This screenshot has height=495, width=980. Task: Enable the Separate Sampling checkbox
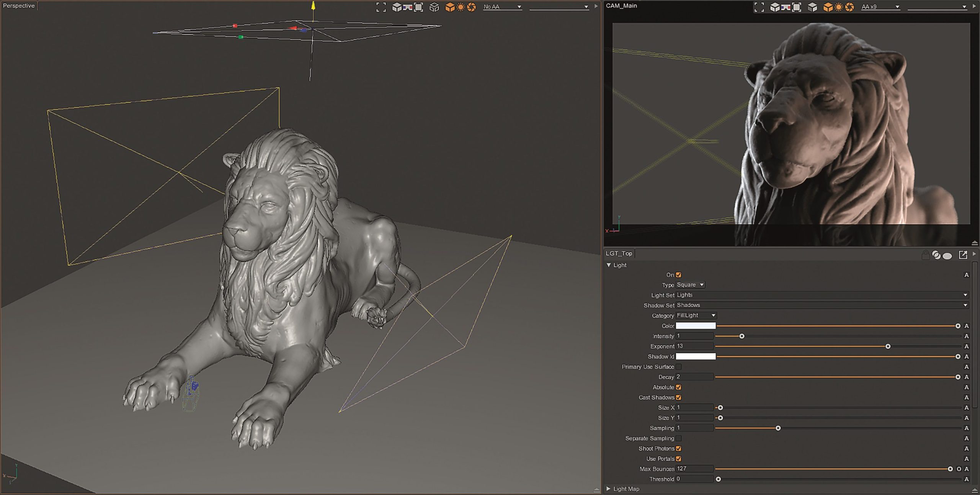678,438
